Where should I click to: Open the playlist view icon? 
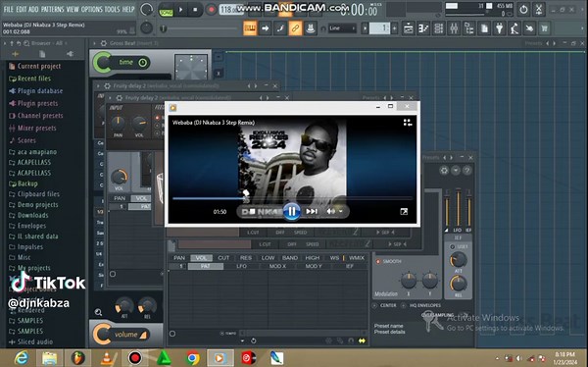point(408,28)
